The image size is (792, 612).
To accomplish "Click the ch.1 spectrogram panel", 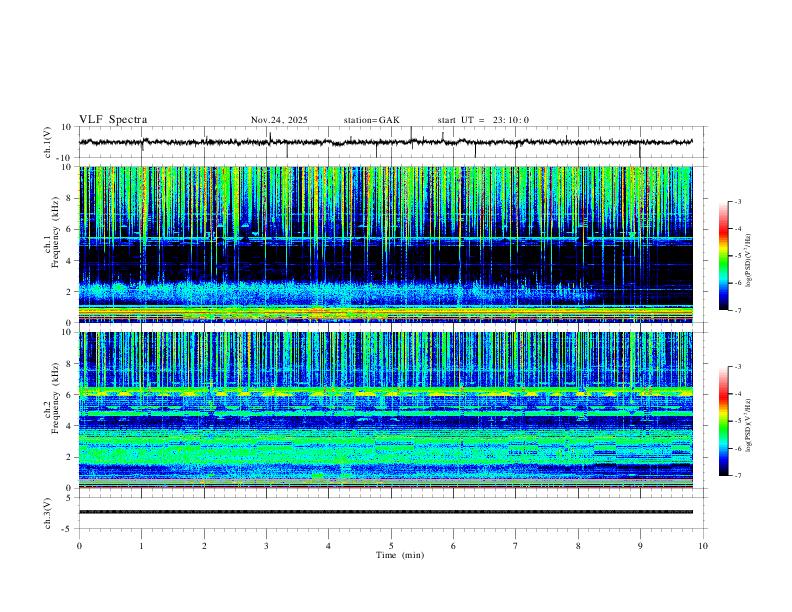I will (x=386, y=244).
